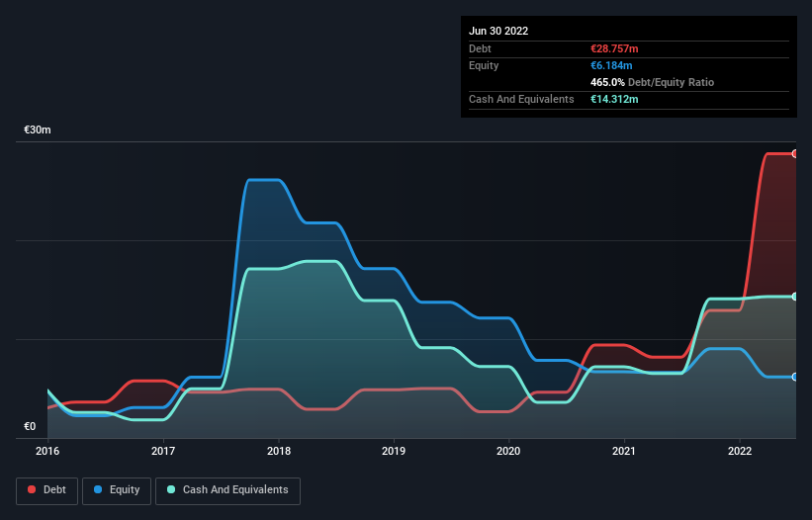Click the 465.0% Debt/Equity Ratio text

tap(652, 82)
